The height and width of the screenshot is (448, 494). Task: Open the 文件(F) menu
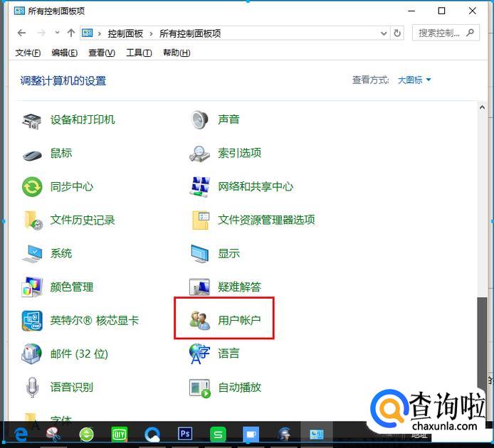(x=28, y=53)
